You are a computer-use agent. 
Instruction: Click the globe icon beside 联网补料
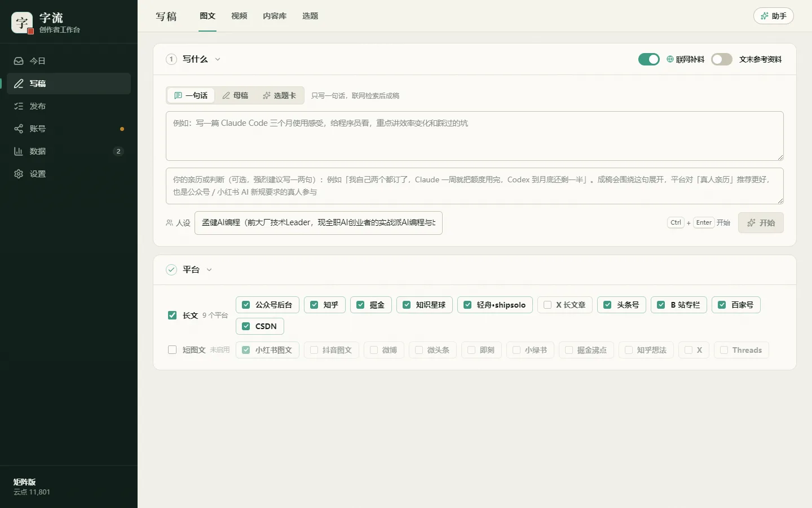click(x=670, y=59)
